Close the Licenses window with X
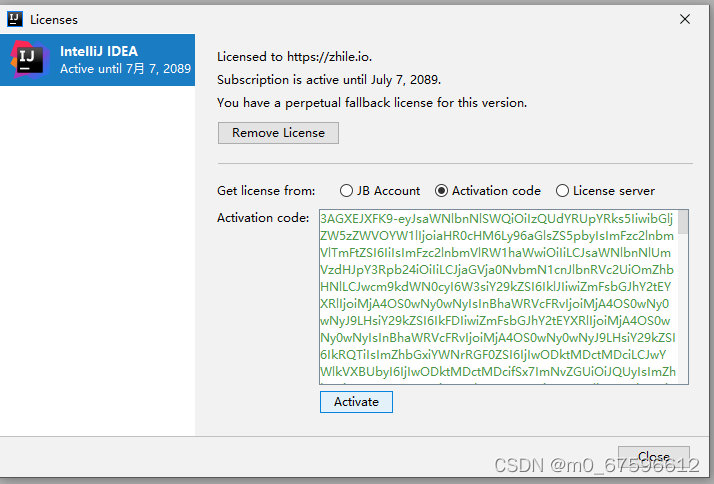Viewport: 714px width, 484px height. pyautogui.click(x=685, y=18)
